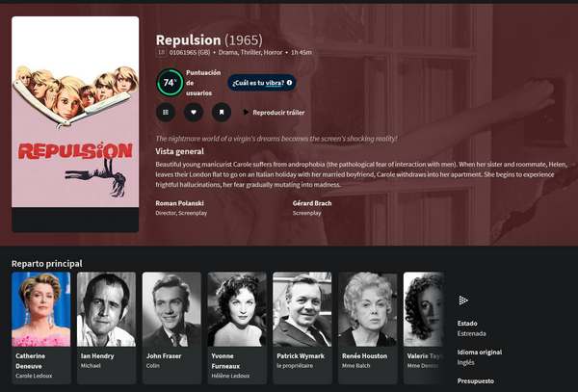Viewport: 578px width, 392px height.
Task: Add Repulsion to a list
Action: (x=166, y=112)
